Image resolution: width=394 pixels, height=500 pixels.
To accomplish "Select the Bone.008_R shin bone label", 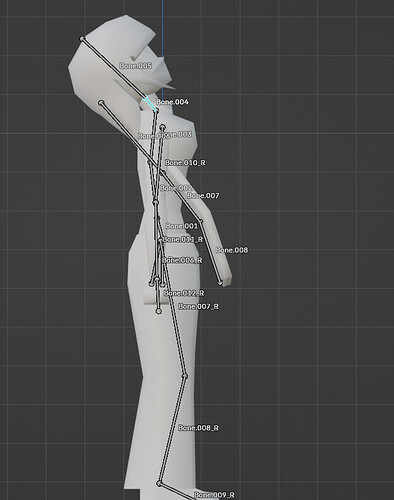I will coord(198,428).
